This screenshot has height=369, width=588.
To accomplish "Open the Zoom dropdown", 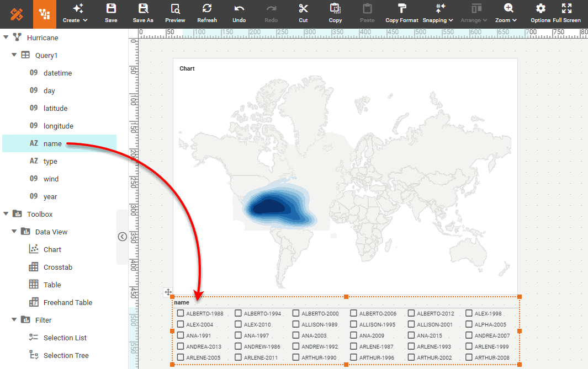I will coord(506,13).
